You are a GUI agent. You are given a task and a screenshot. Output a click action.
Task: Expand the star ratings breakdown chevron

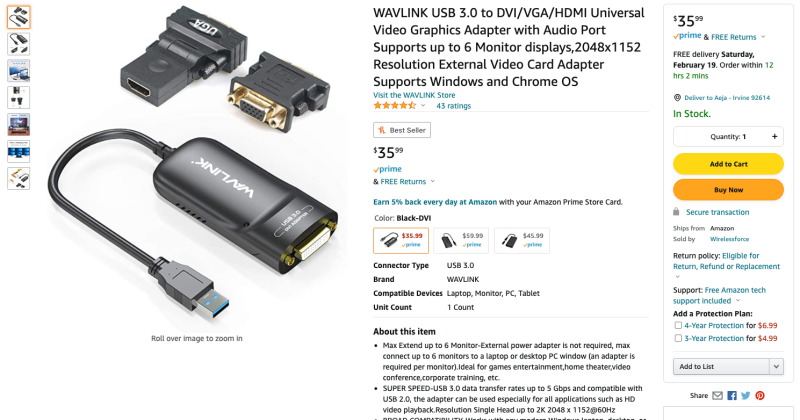point(423,106)
